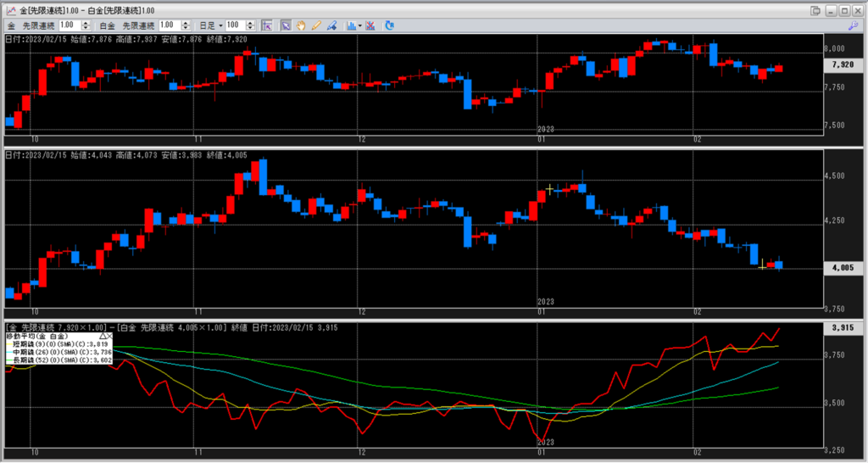868x463 pixels.
Task: Click the eraser brush tool icon
Action: (x=331, y=25)
